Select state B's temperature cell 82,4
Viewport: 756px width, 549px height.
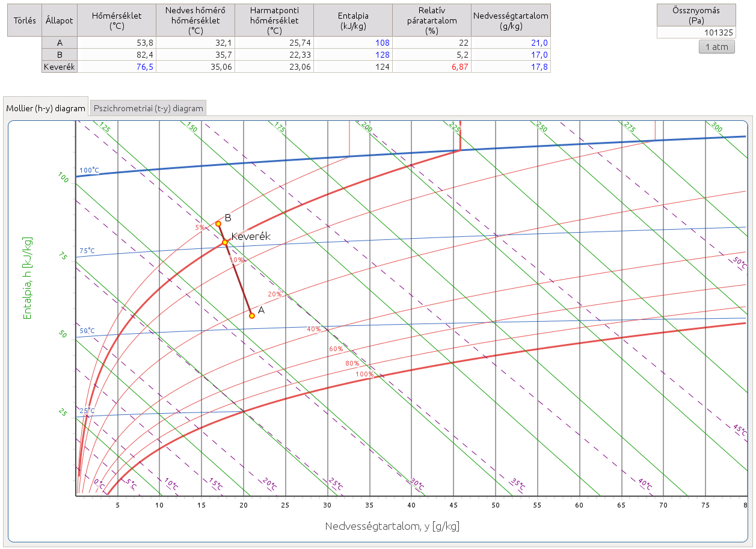(117, 55)
